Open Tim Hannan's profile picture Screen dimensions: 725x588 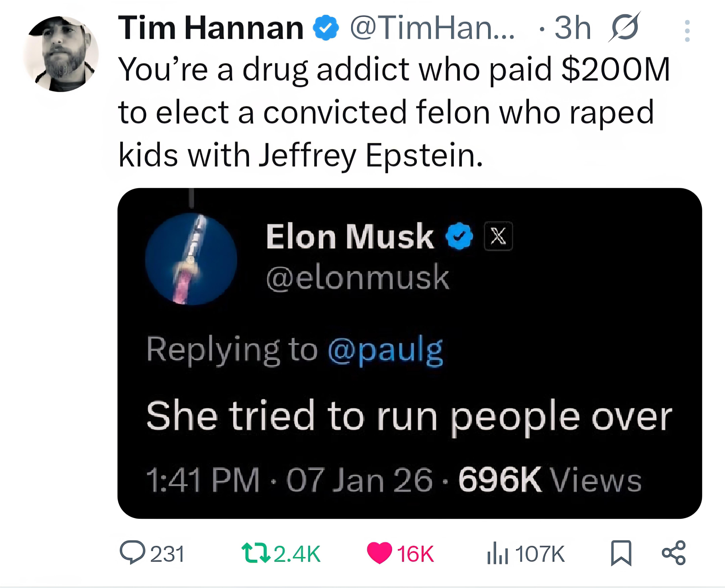point(61,54)
